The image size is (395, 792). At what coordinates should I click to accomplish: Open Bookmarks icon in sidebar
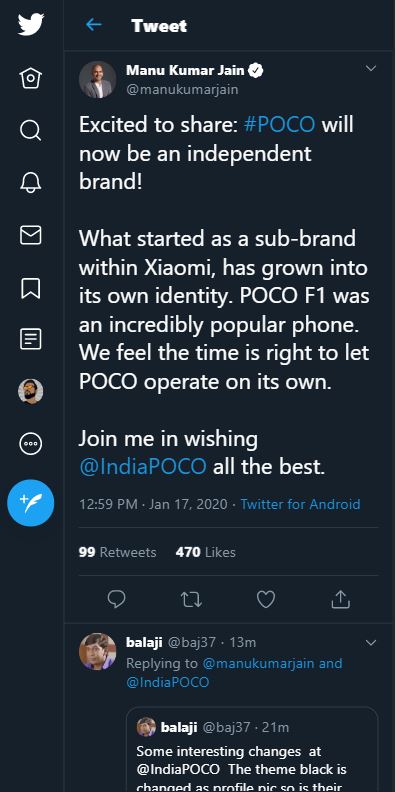pyautogui.click(x=30, y=288)
